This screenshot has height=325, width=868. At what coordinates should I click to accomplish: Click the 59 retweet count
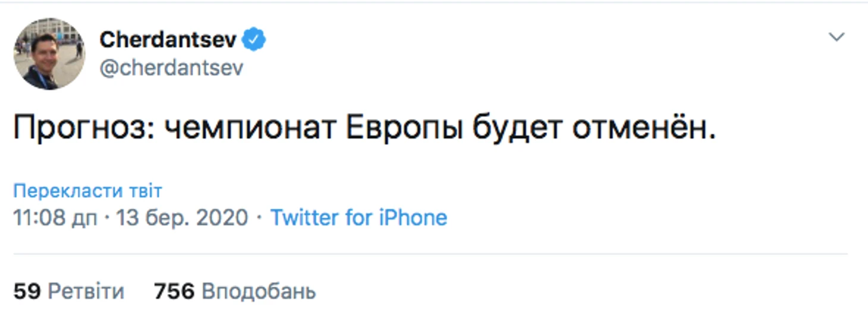(x=26, y=292)
